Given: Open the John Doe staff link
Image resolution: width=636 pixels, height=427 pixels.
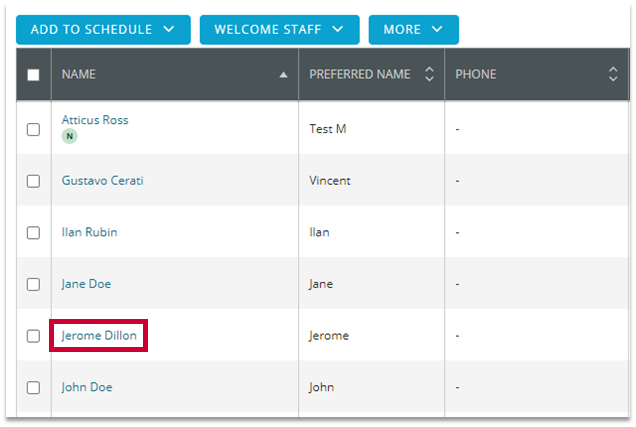Looking at the screenshot, I should [86, 388].
